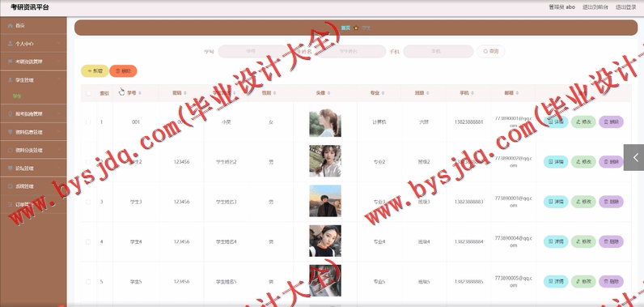Expand 资料信息管理 menu chevron
This screenshot has width=644, height=307.
pyautogui.click(x=59, y=132)
